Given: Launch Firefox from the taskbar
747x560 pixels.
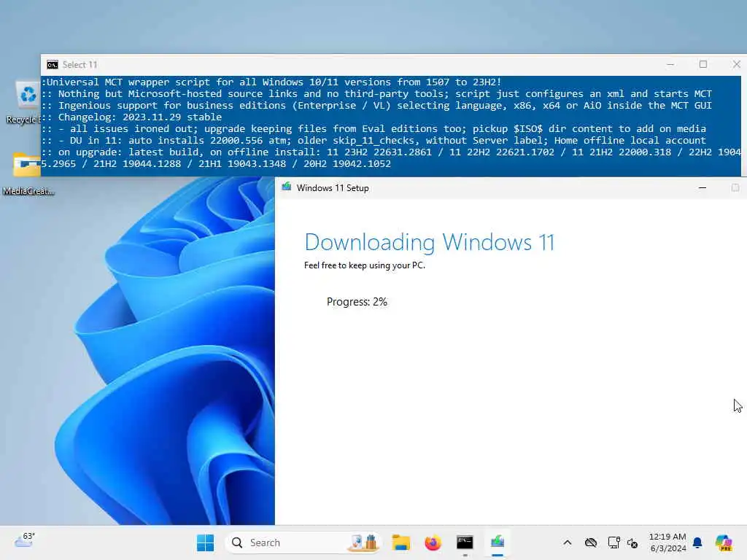Looking at the screenshot, I should (x=433, y=542).
